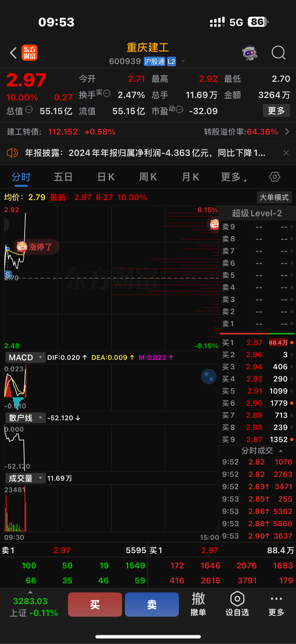Screen dimensions: 296x644
Task: Tap bottom 卖1 2.97 5595 queue row
Action: point(74,551)
